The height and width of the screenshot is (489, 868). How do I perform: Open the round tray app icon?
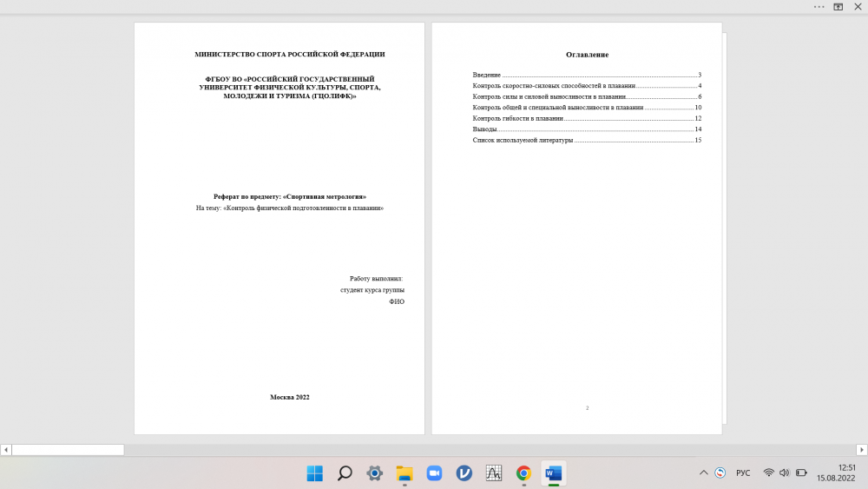point(720,473)
